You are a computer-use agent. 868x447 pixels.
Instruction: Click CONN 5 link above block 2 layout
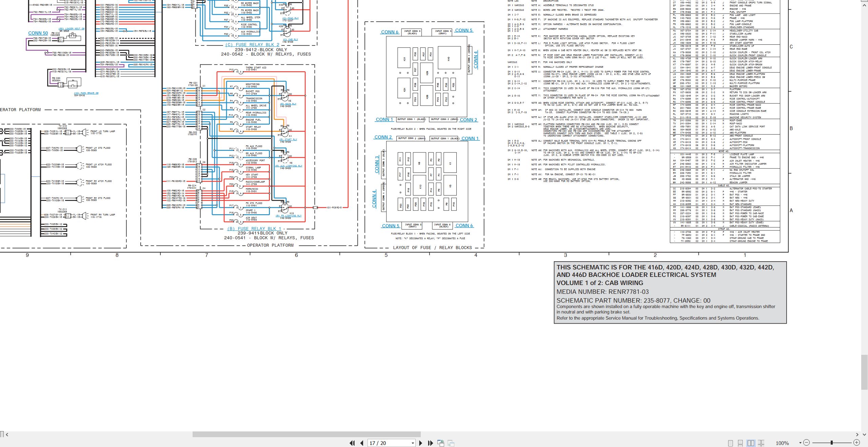(464, 31)
